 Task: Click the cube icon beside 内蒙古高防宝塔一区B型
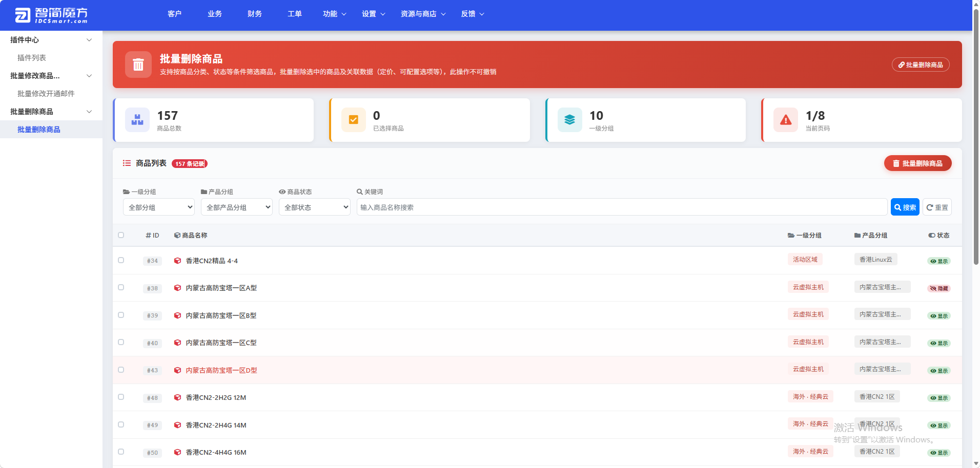[177, 315]
